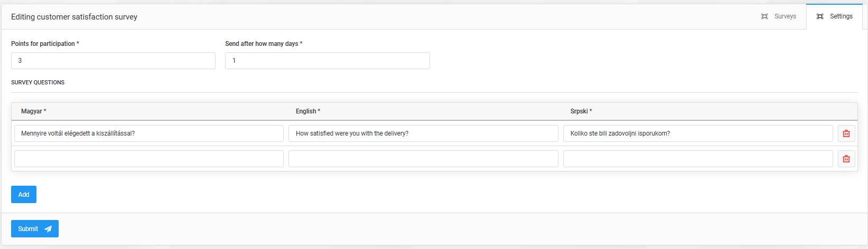The height and width of the screenshot is (249, 868).
Task: Edit the Hungarian question about kiszállítással
Action: [x=148, y=133]
